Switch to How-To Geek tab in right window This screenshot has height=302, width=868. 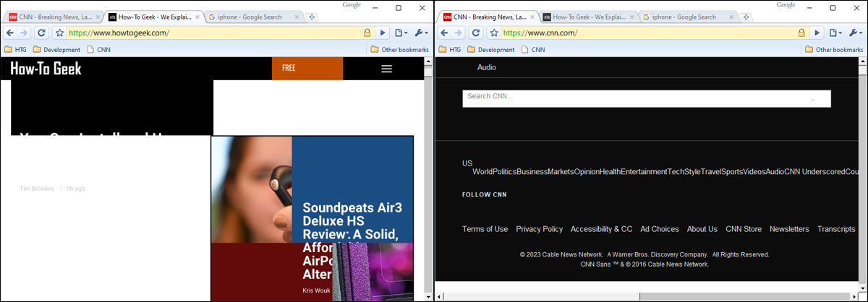587,17
